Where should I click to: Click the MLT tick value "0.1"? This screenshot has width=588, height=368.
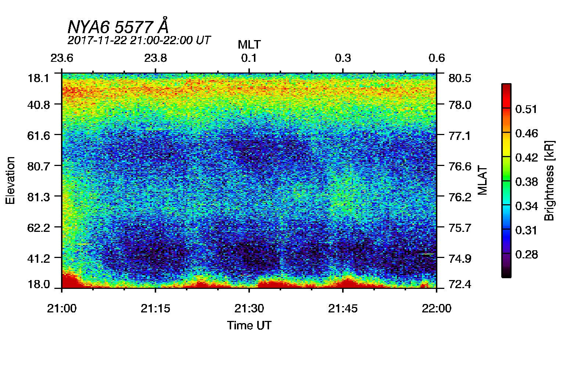point(249,58)
